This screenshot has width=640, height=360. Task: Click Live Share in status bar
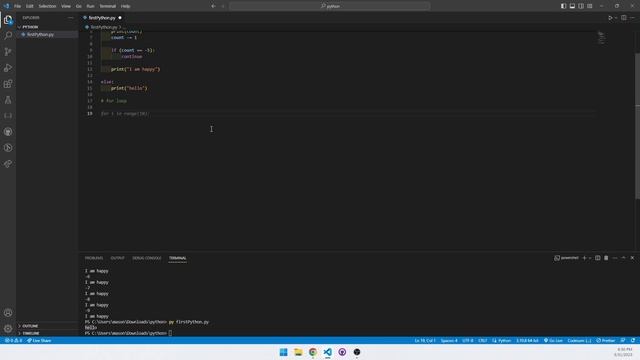pos(39,340)
